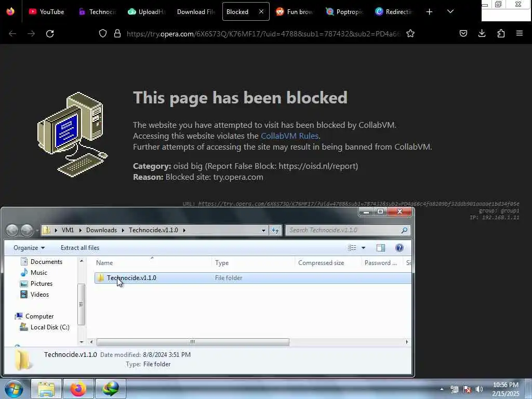The image size is (532, 399).
Task: Select Computer in the navigation pane
Action: (34, 316)
